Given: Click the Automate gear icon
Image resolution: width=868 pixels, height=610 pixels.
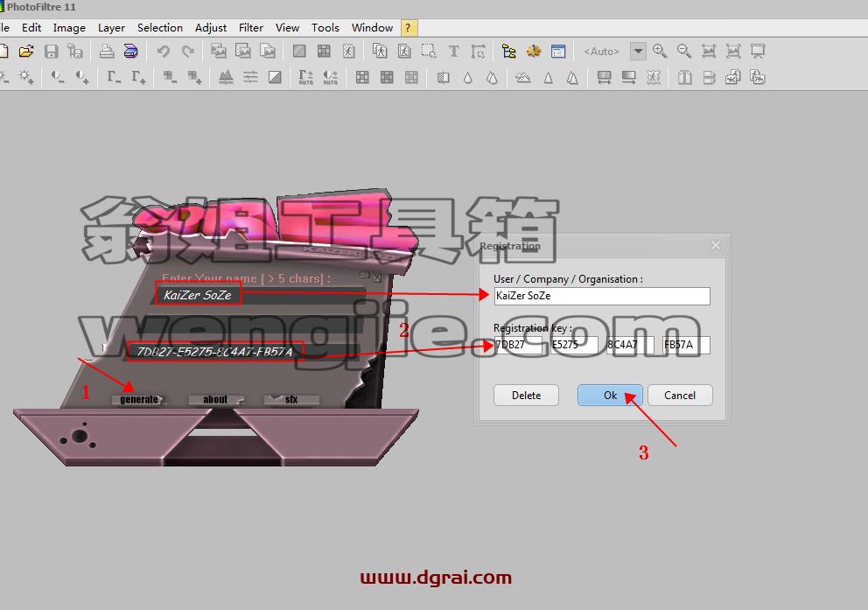Looking at the screenshot, I should click(534, 52).
